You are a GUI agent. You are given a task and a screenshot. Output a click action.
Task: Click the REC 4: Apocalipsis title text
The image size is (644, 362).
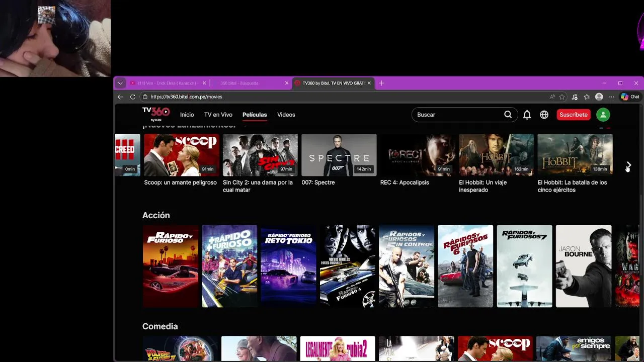point(405,183)
